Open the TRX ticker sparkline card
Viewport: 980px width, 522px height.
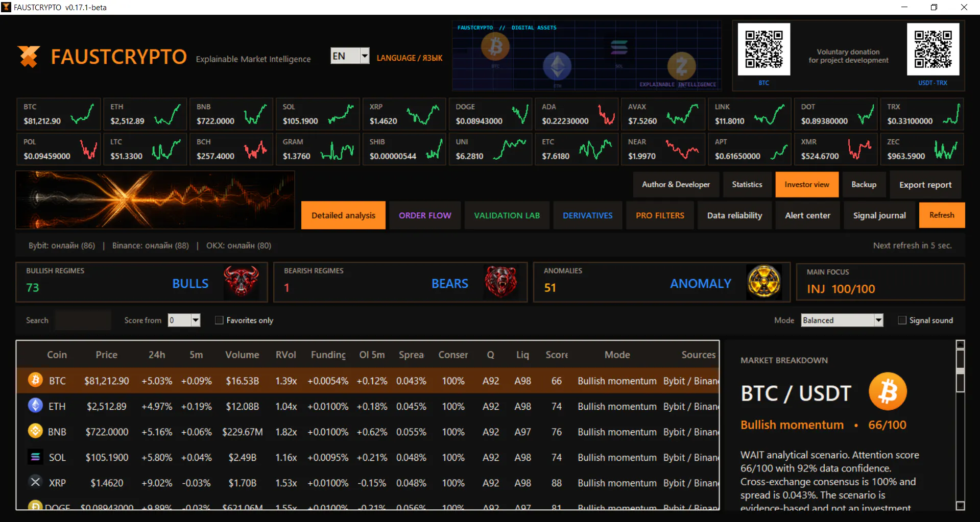(x=922, y=114)
